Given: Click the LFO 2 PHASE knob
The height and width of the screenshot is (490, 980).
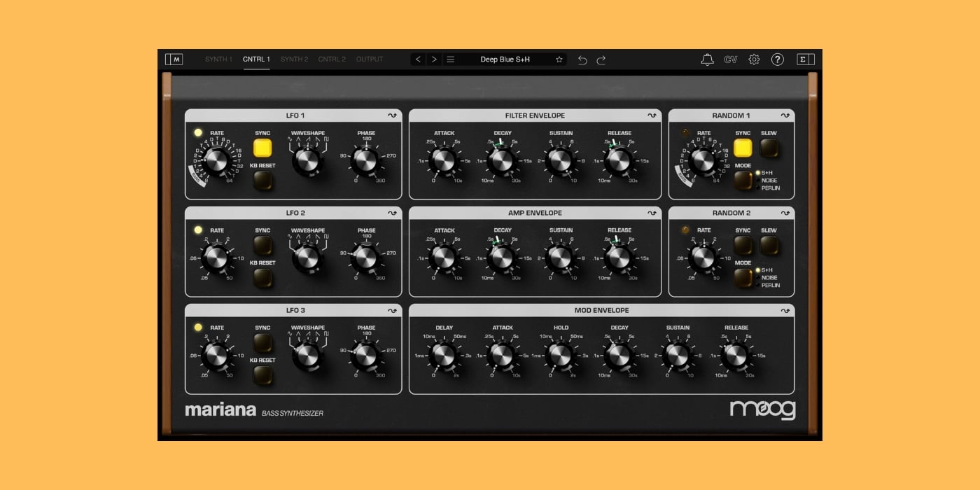Looking at the screenshot, I should click(366, 258).
